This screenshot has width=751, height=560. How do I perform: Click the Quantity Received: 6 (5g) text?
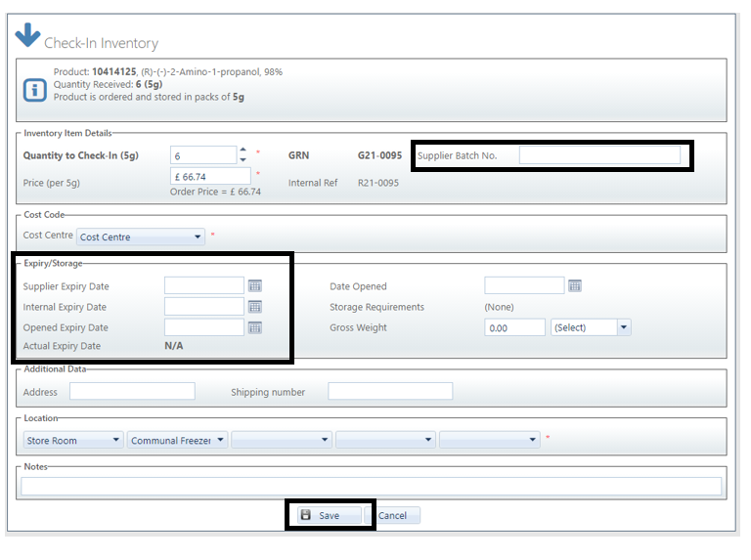click(x=108, y=84)
